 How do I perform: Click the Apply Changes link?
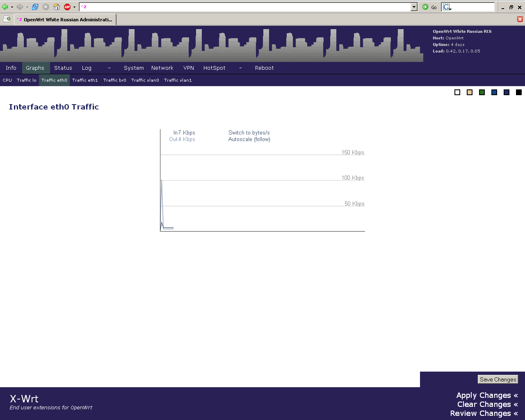487,395
